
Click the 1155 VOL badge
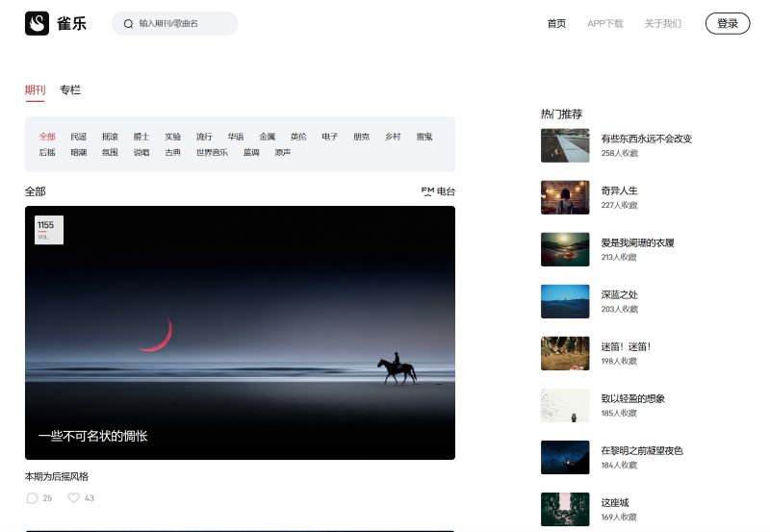(49, 230)
